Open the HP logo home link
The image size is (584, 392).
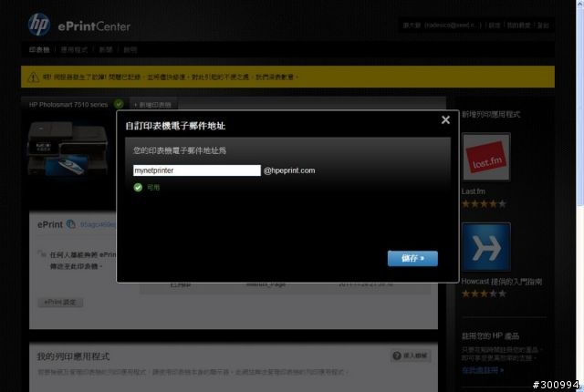pos(39,25)
